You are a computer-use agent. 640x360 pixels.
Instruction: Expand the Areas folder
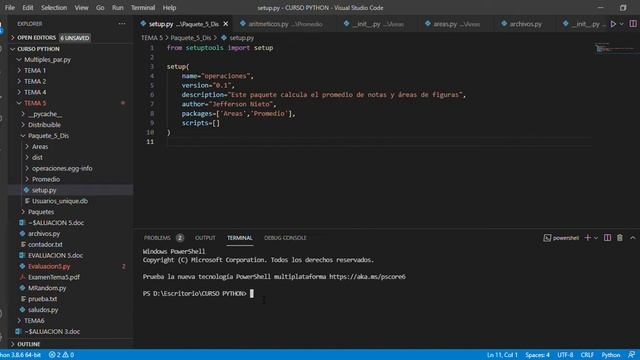pyautogui.click(x=40, y=147)
